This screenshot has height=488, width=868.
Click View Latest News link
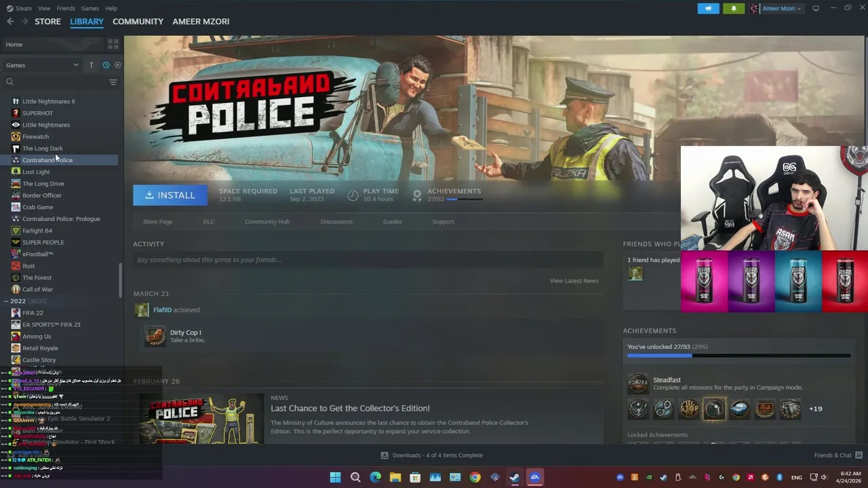click(574, 281)
